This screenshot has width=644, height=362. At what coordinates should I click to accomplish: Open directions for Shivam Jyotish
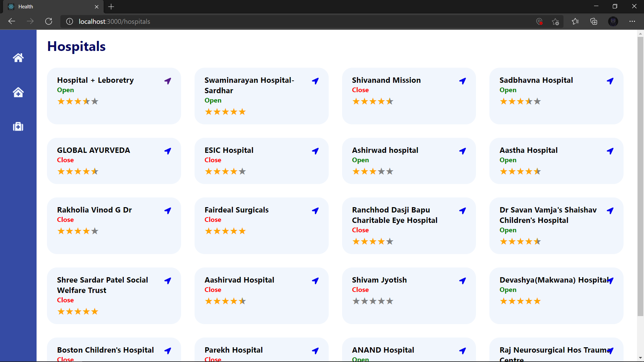463,281
